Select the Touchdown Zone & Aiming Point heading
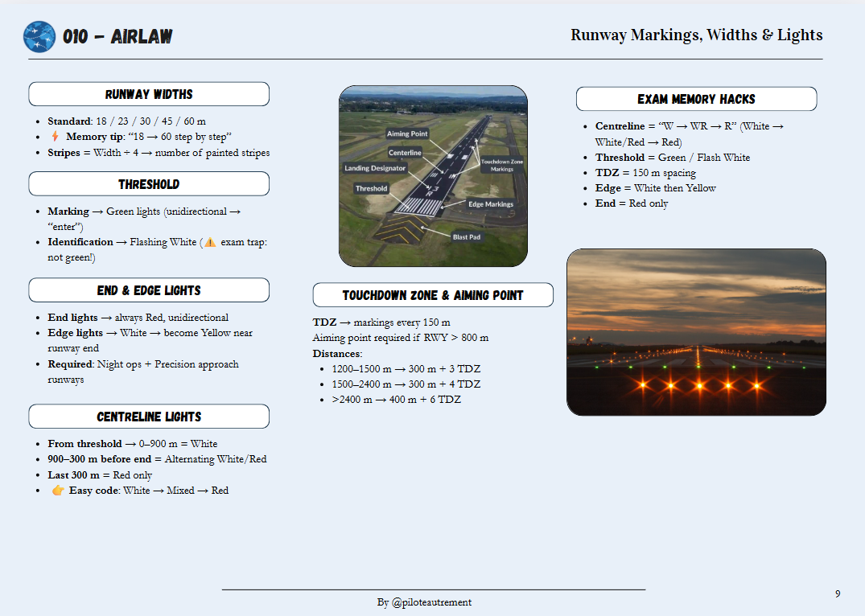The width and height of the screenshot is (865, 616). [x=433, y=295]
